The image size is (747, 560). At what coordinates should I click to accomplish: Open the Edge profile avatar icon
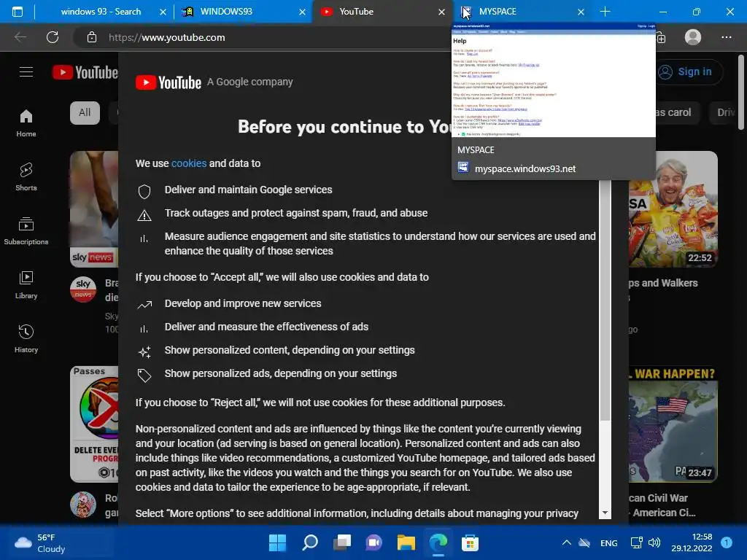tap(693, 37)
